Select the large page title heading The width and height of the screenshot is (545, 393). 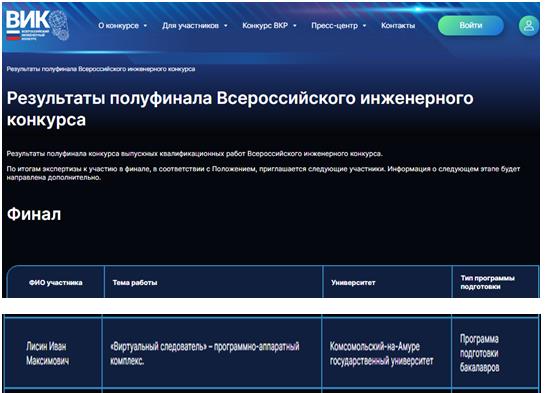click(240, 109)
